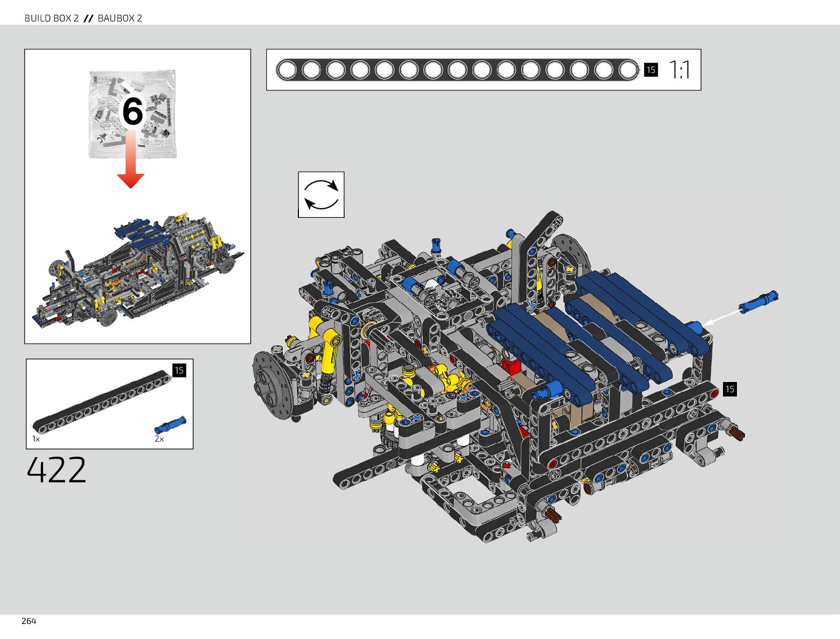Click the rotate model arrows icon

(321, 195)
